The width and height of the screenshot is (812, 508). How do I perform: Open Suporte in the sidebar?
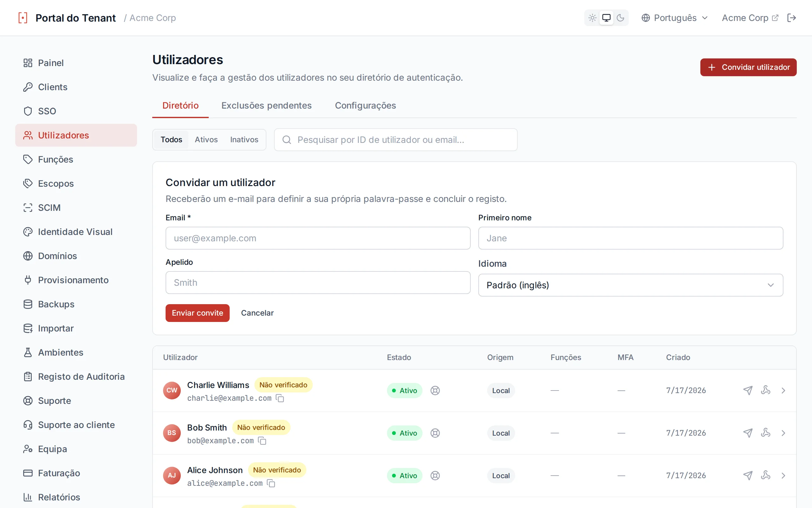pyautogui.click(x=76, y=400)
